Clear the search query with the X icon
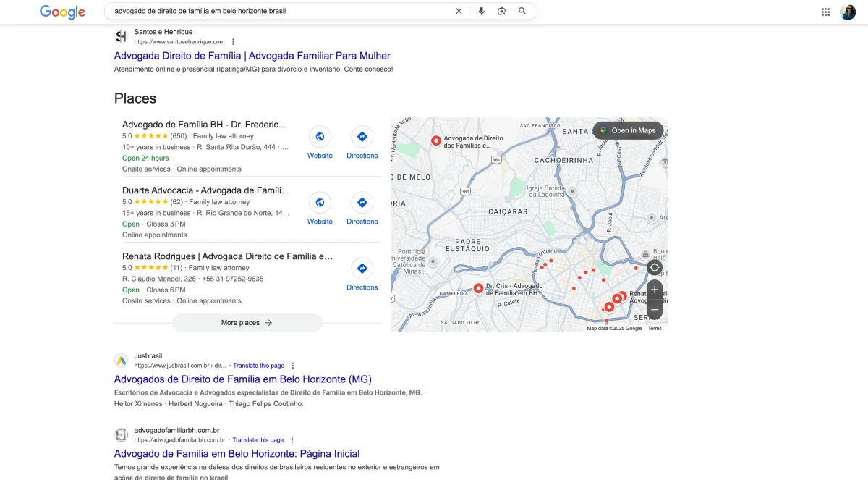Image resolution: width=868 pixels, height=480 pixels. pyautogui.click(x=459, y=11)
